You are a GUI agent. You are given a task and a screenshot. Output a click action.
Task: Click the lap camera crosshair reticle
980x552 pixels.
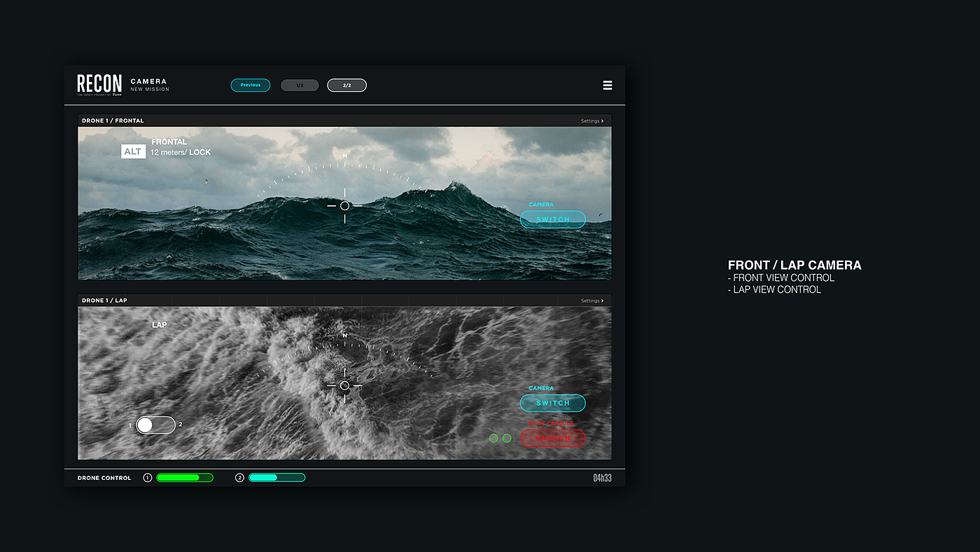(x=344, y=386)
